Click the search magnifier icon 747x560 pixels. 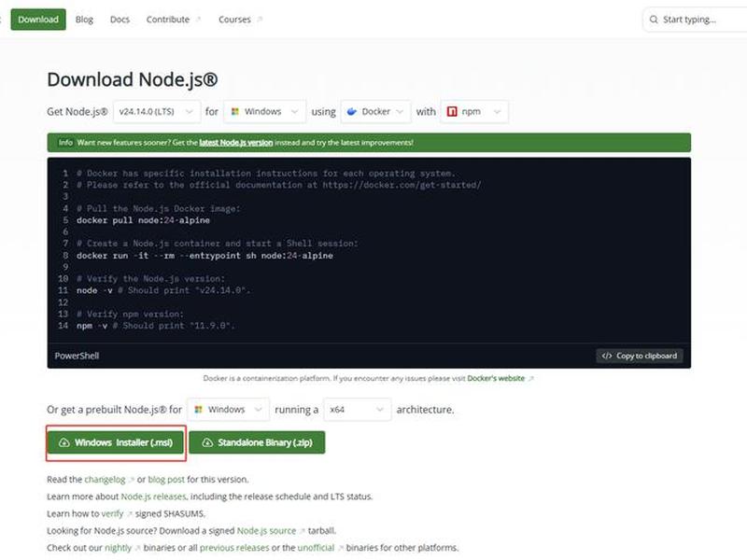654,20
